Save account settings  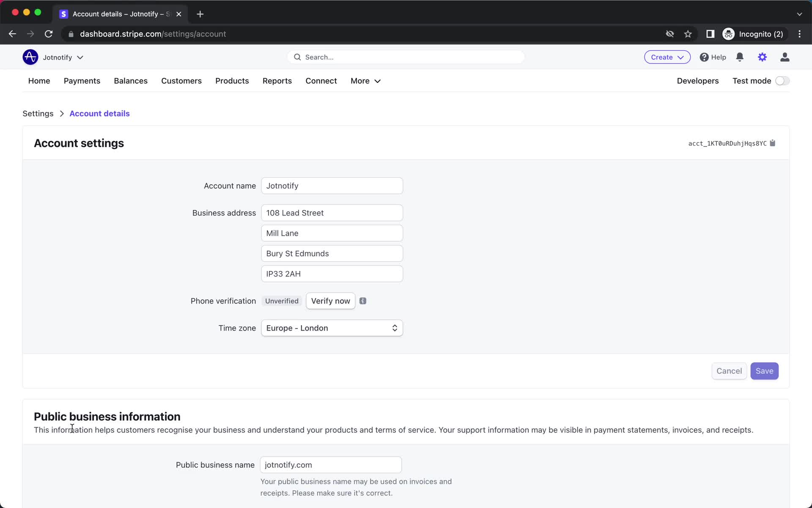[x=764, y=371]
